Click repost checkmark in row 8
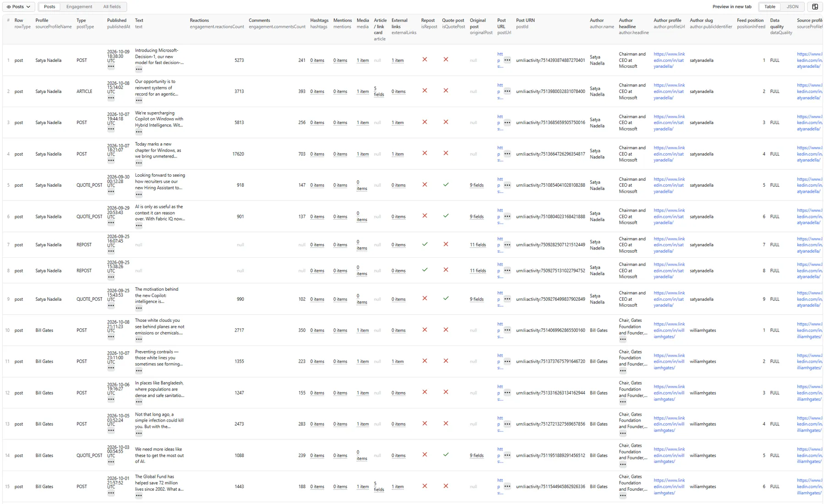Image resolution: width=824 pixels, height=504 pixels. click(x=425, y=270)
